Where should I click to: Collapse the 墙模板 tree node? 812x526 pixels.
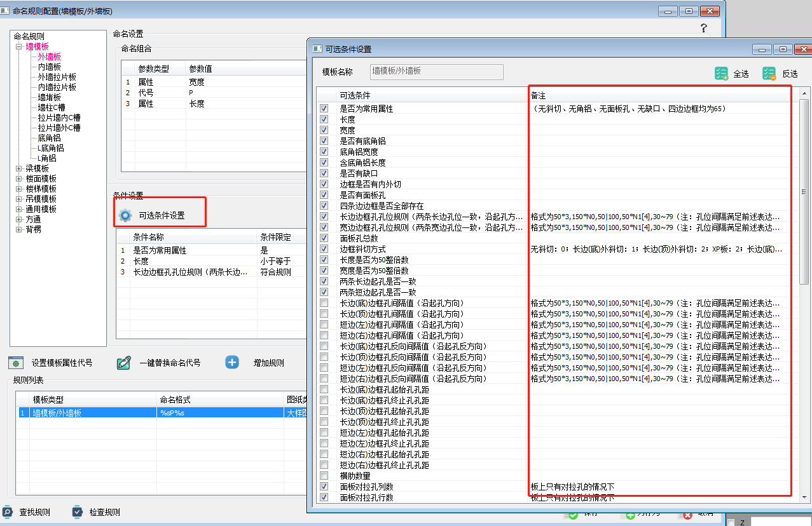[x=19, y=46]
